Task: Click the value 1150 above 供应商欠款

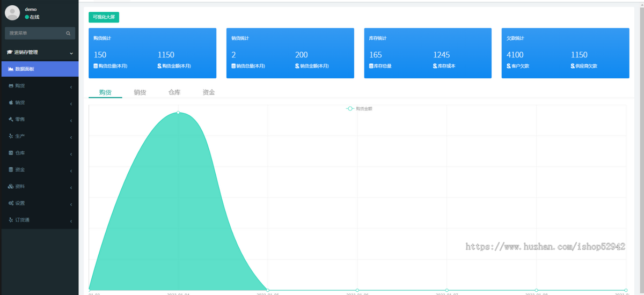Action: click(x=579, y=55)
